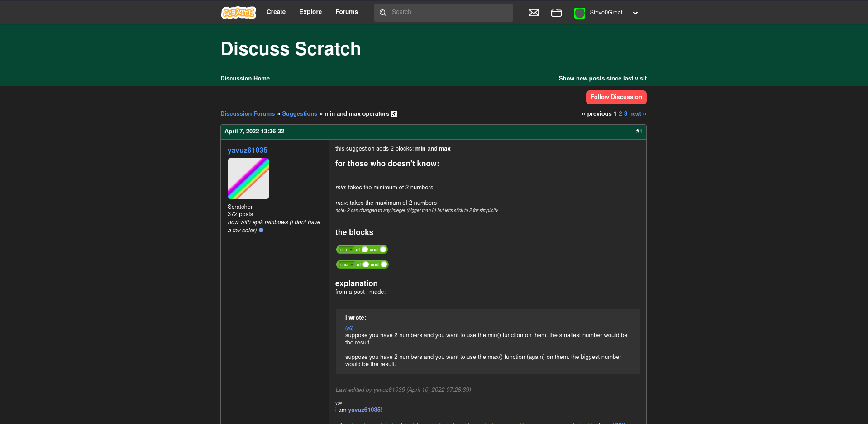Click yavuz61035's rainbow avatar thumbnail

(248, 179)
